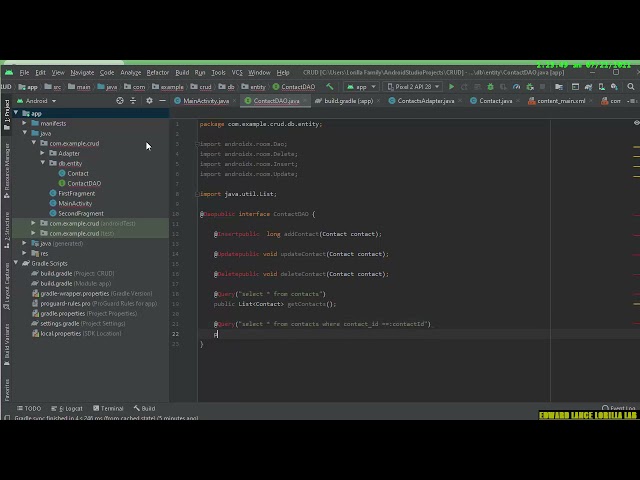The image size is (640, 480).
Task: Click the entity breadcrumb in navigation bar
Action: 253,87
